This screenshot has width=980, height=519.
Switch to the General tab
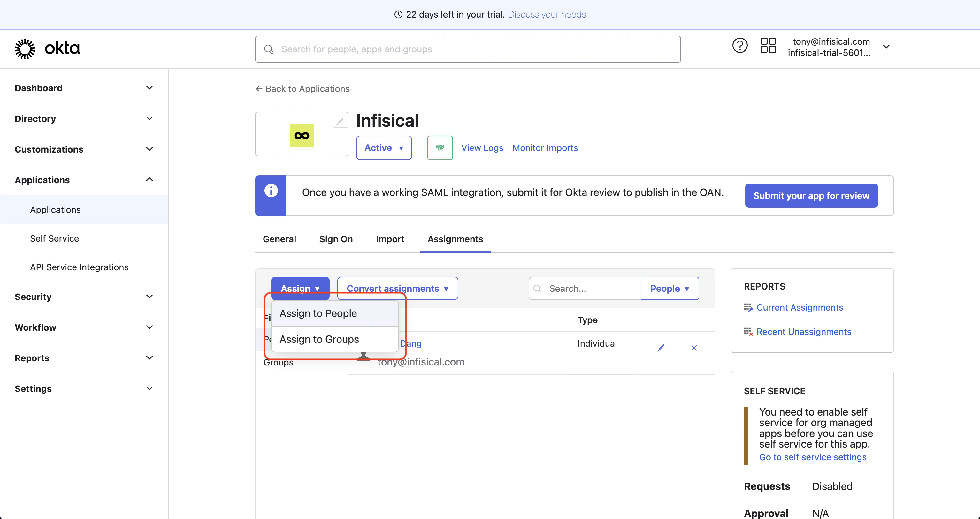coord(279,239)
